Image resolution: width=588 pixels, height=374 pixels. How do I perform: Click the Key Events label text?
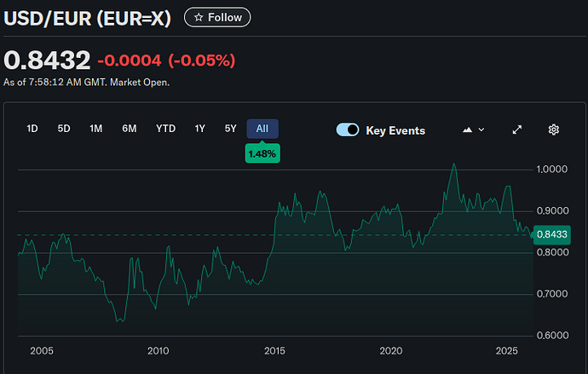395,130
